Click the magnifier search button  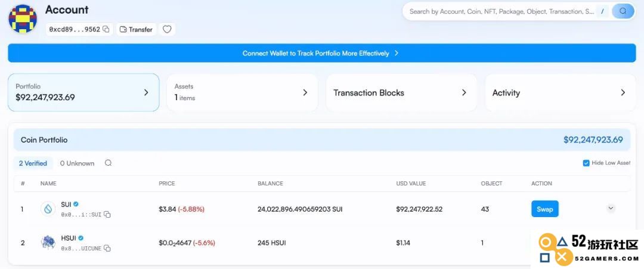(623, 11)
